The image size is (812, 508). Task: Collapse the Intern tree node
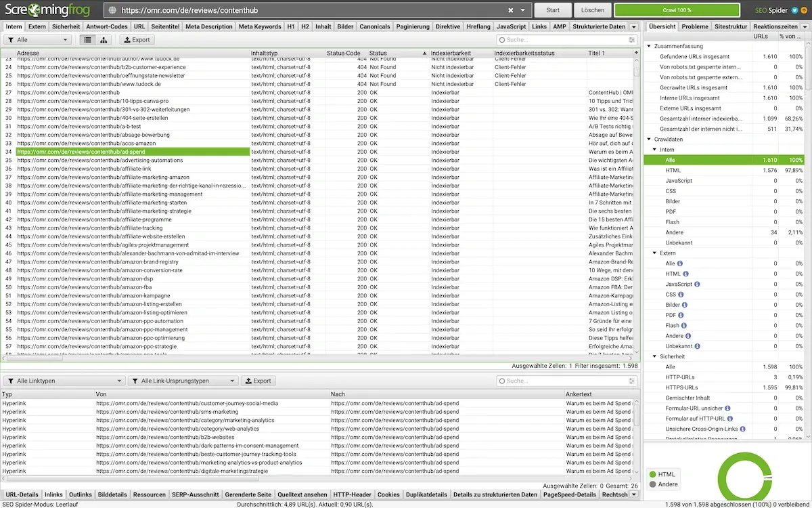pyautogui.click(x=655, y=150)
